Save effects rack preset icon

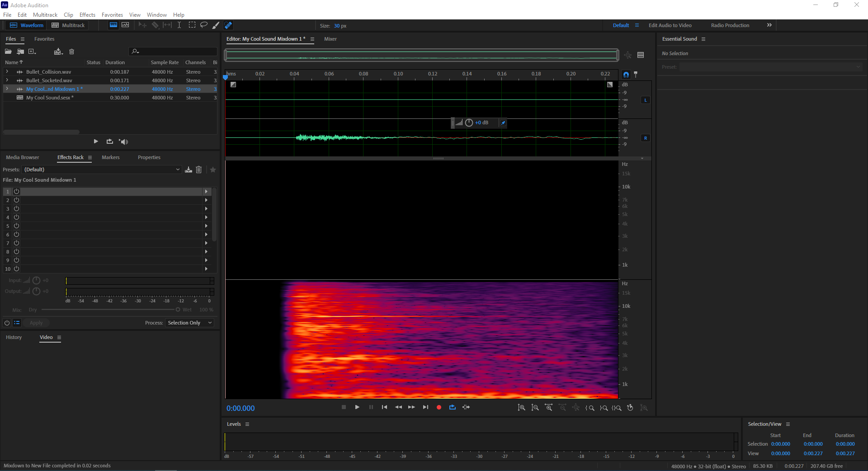189,170
